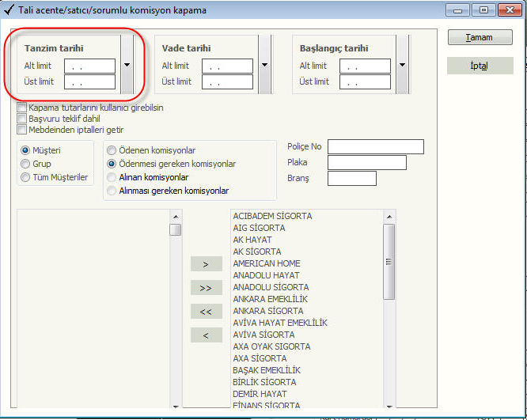Toggle Başvuru teklif dahil checkbox
The image size is (527, 420).
pyautogui.click(x=22, y=119)
